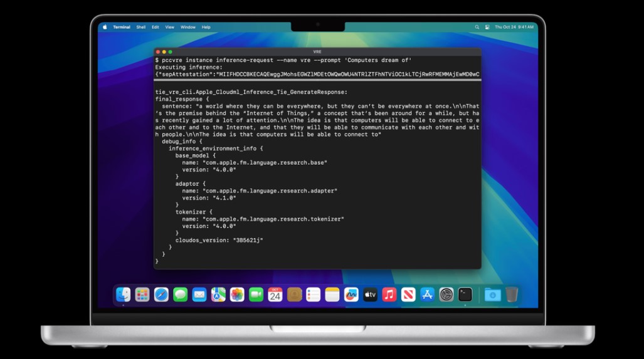Viewport: 644px width, 359px height.
Task: Open News app in the Dock
Action: point(408,294)
